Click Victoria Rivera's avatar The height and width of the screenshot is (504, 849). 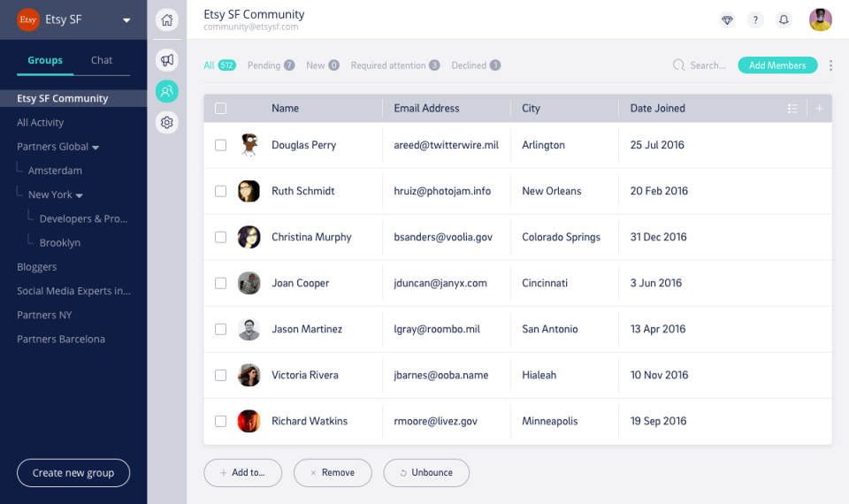tap(249, 375)
